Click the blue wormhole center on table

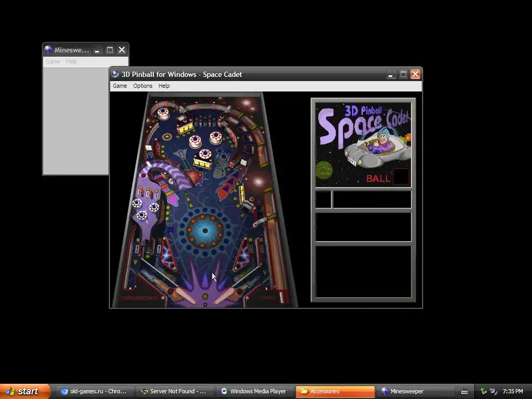pyautogui.click(x=205, y=231)
